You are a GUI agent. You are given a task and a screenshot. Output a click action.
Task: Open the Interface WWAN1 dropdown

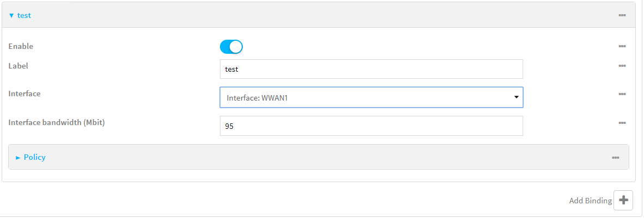pos(371,97)
